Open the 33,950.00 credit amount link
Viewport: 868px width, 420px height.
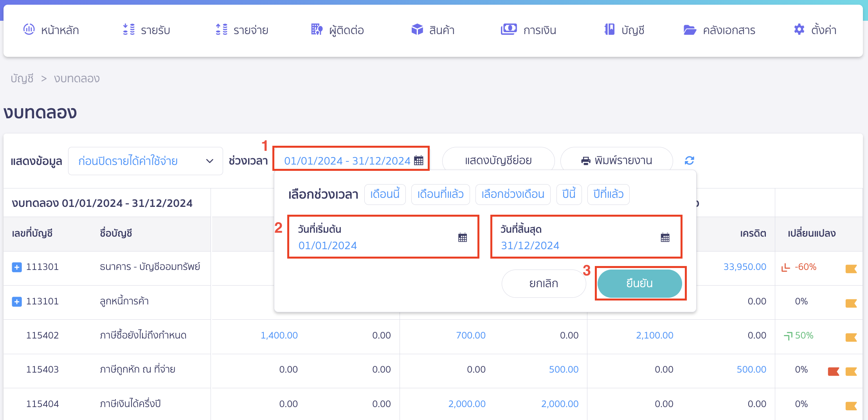click(x=745, y=267)
